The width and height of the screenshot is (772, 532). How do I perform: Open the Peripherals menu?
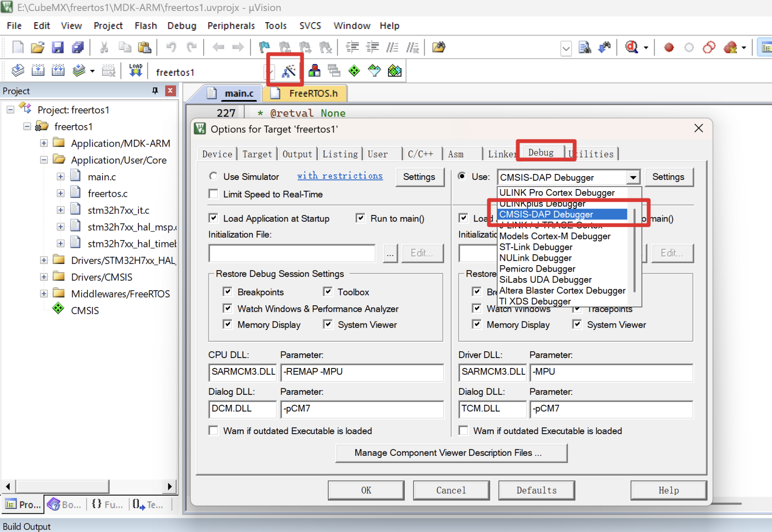pyautogui.click(x=231, y=26)
